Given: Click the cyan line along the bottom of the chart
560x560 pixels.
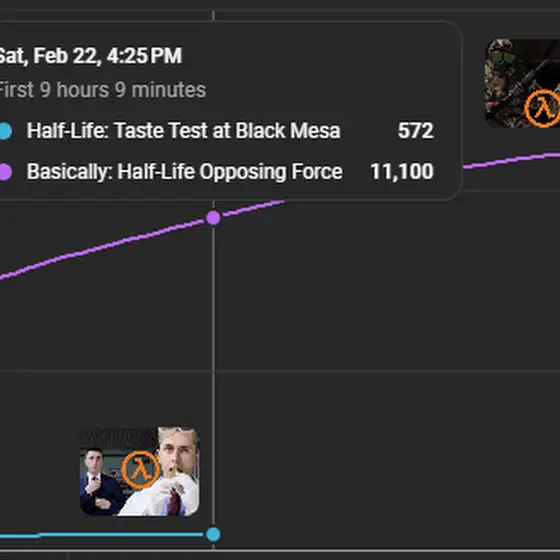Looking at the screenshot, I should tap(102, 535).
